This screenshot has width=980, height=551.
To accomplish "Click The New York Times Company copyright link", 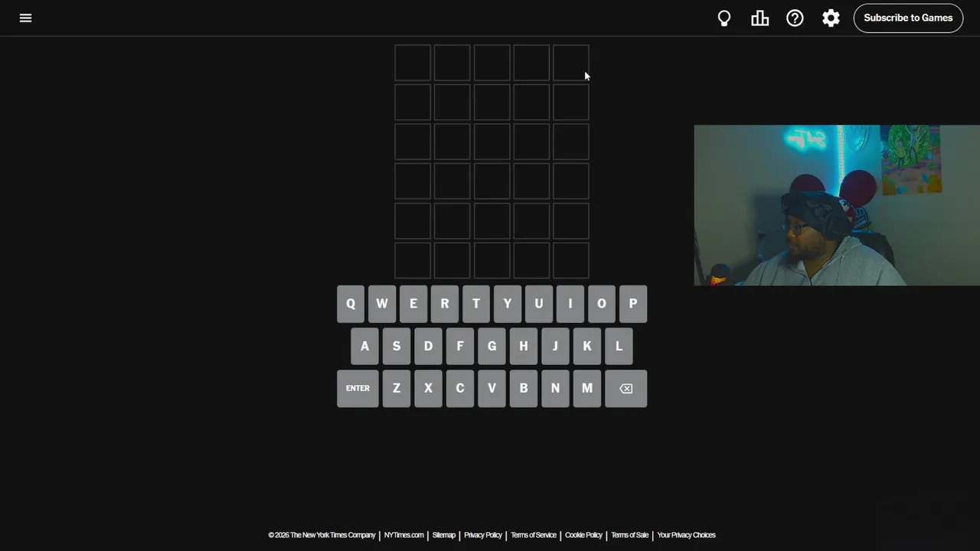I will click(322, 535).
